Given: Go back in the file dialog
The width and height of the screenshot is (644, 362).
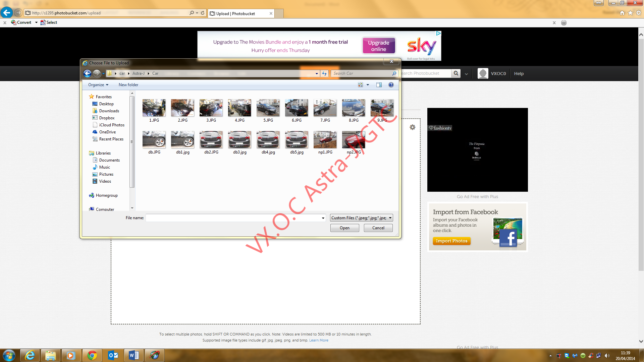Looking at the screenshot, I should [x=87, y=73].
